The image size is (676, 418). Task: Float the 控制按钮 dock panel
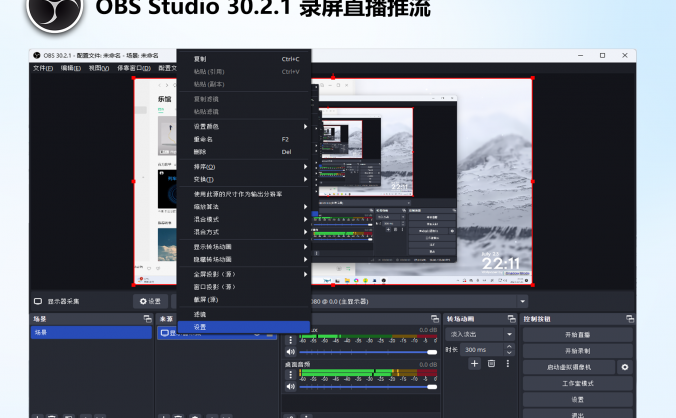pyautogui.click(x=630, y=319)
